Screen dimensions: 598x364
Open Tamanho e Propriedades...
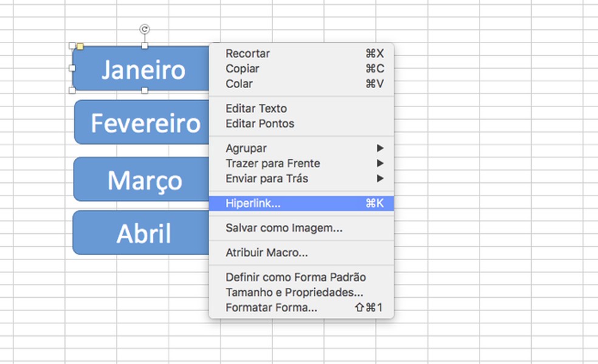pyautogui.click(x=295, y=292)
